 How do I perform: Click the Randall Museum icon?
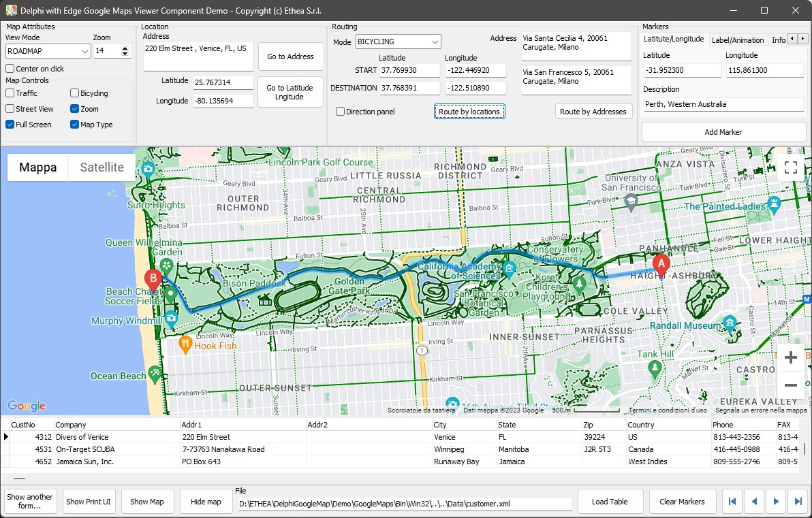click(x=730, y=324)
